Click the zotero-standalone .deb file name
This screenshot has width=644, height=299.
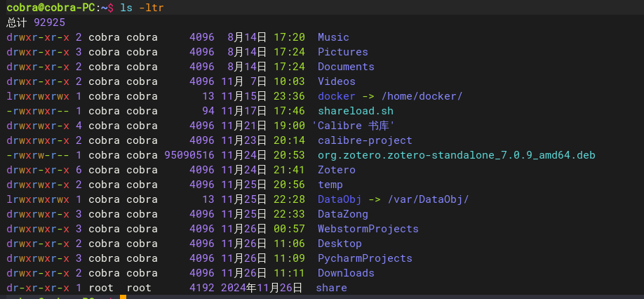pos(457,155)
